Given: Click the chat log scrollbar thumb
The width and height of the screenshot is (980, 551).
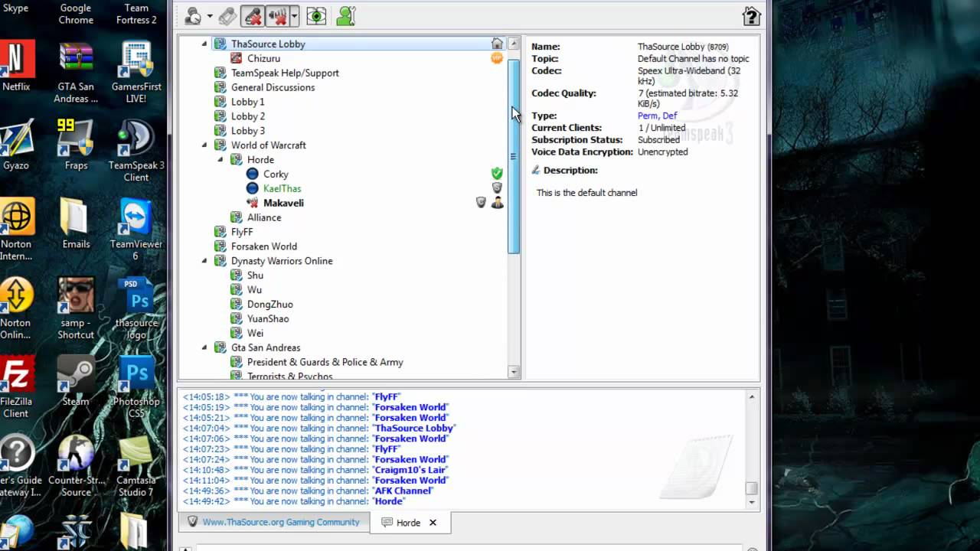Looking at the screenshot, I should tap(752, 488).
